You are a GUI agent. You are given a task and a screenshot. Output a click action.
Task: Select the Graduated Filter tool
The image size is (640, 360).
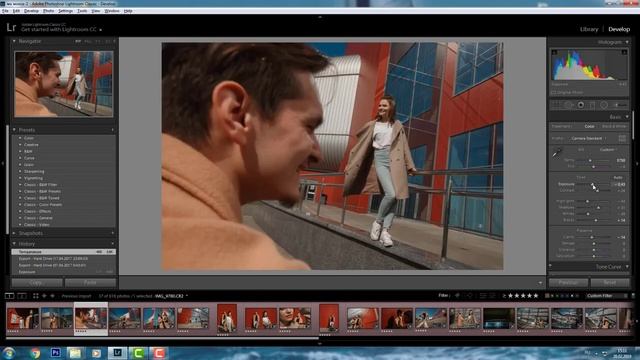point(592,105)
